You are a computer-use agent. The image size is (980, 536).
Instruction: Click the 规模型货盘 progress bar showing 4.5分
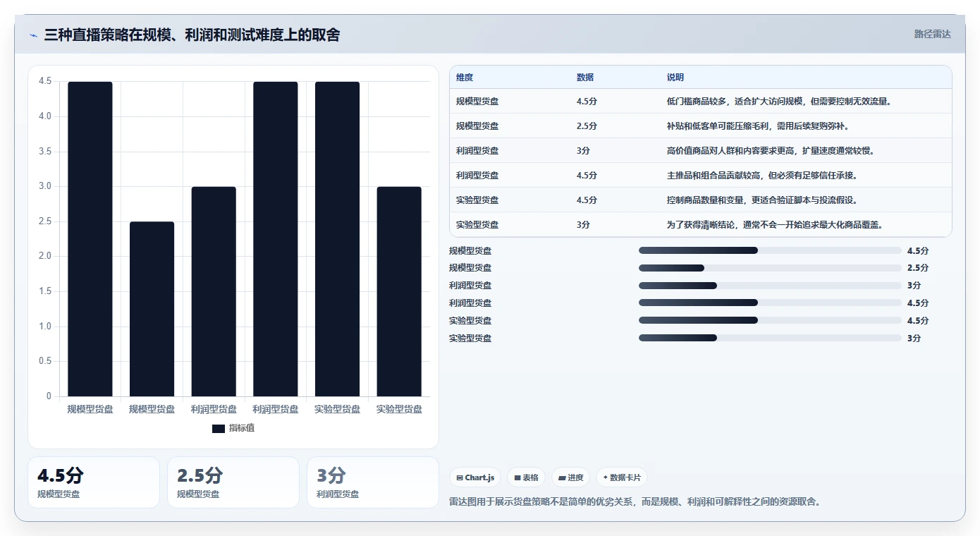click(770, 250)
